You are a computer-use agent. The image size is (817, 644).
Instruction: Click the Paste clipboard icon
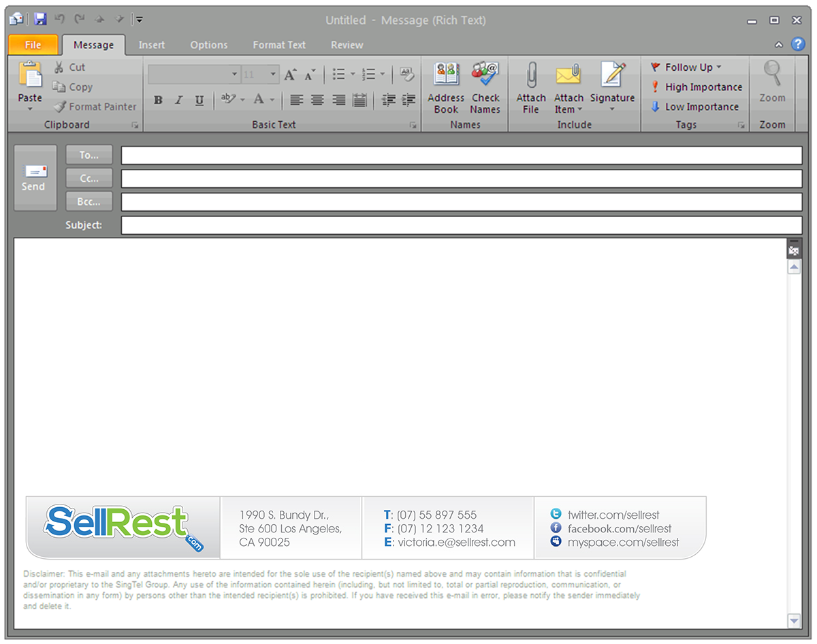pos(30,75)
